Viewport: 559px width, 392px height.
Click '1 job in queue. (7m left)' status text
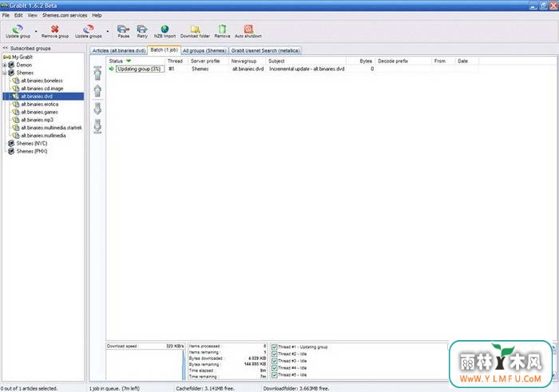click(x=114, y=389)
